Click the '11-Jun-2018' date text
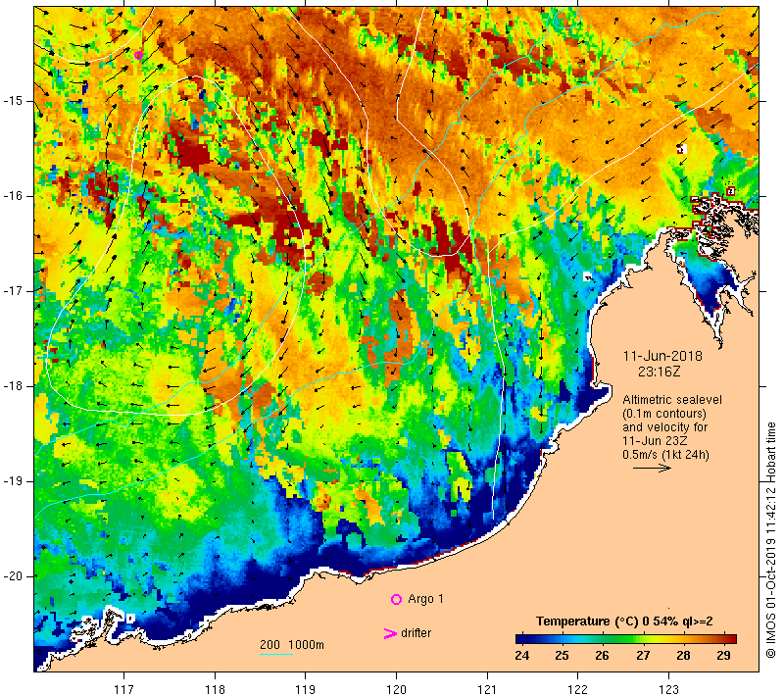The height and width of the screenshot is (696, 784). pos(662,356)
